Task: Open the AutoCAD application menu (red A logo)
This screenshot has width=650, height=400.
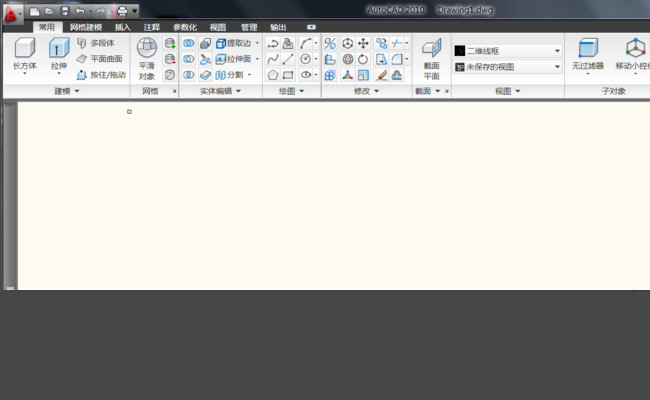Action: click(11, 15)
